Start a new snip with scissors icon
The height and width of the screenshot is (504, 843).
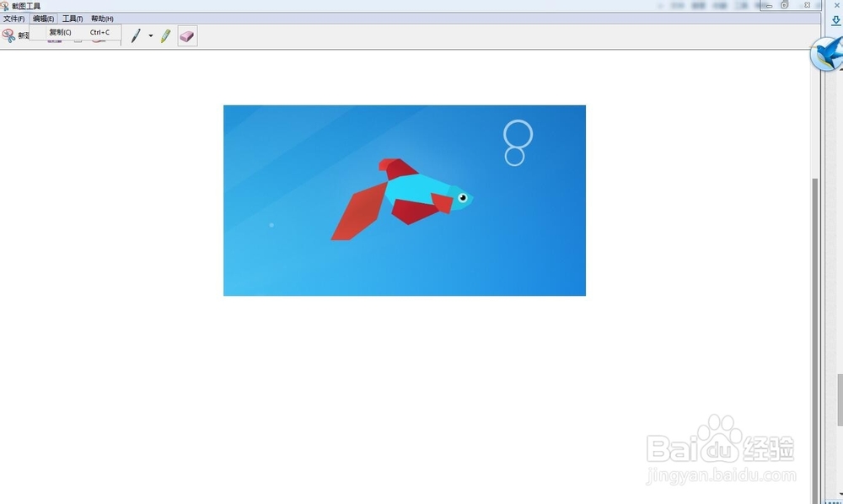pyautogui.click(x=8, y=36)
